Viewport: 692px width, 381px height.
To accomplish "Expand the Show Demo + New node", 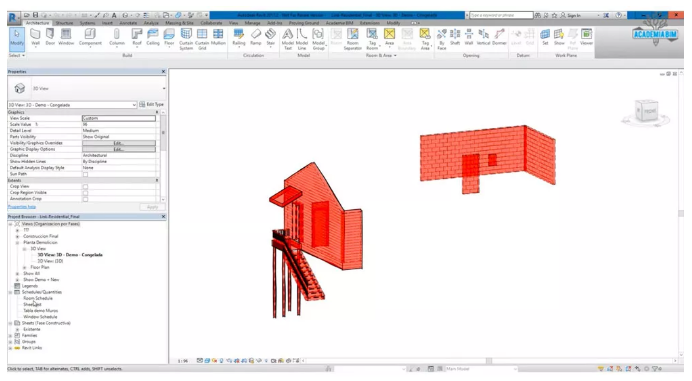I will click(18, 280).
